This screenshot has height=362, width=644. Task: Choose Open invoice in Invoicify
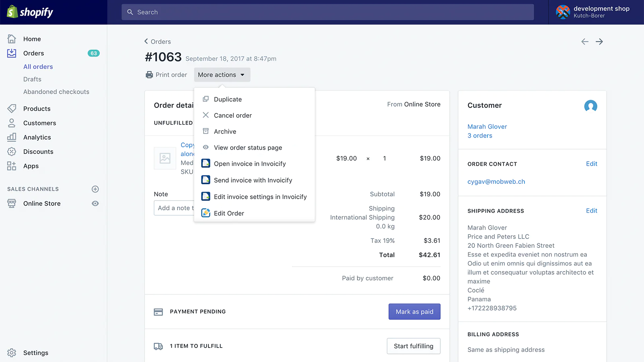[x=250, y=163]
